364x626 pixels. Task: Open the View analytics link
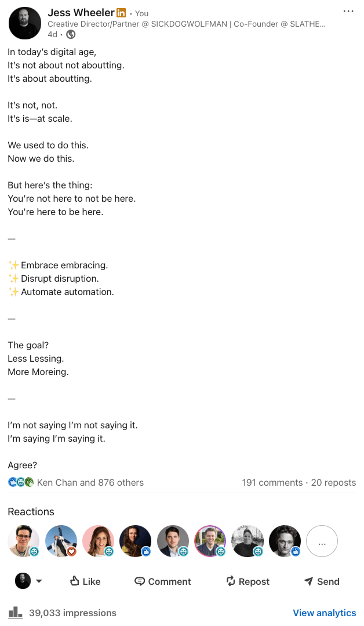coord(324,613)
